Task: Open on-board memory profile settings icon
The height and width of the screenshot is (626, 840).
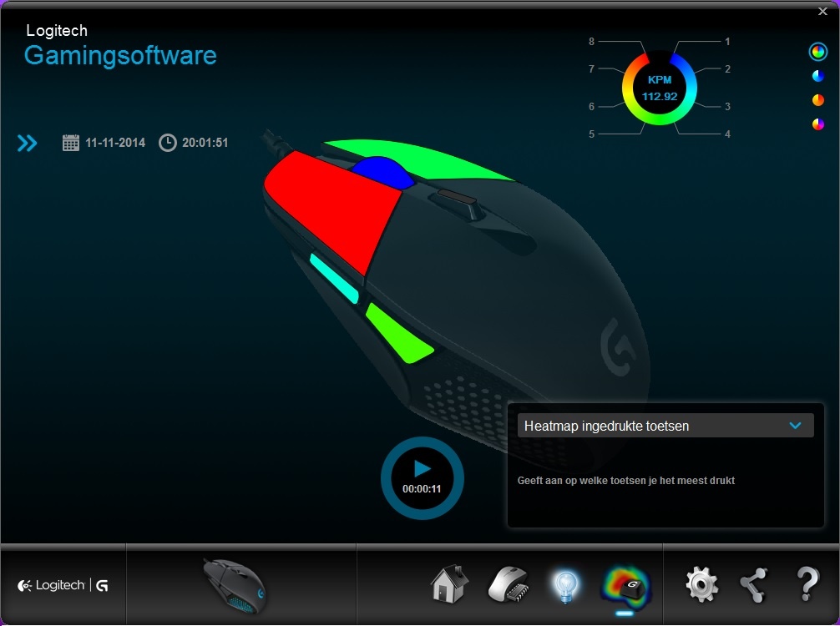Action: (x=509, y=584)
